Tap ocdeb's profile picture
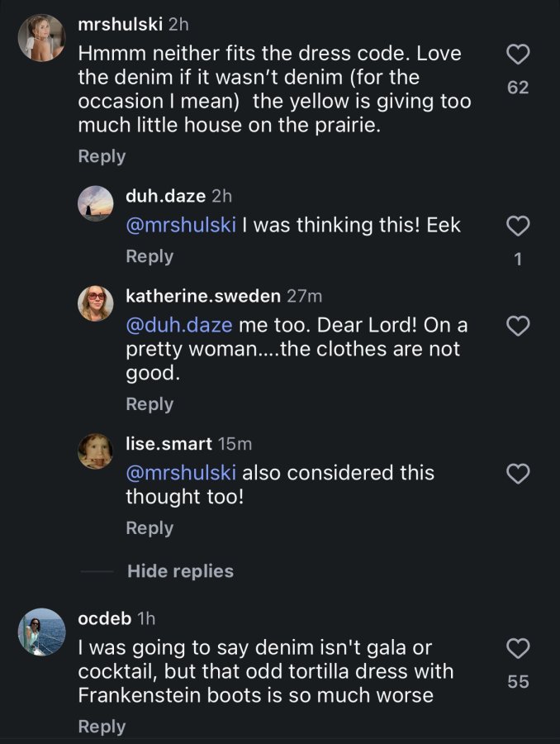560x744 pixels. click(x=41, y=632)
